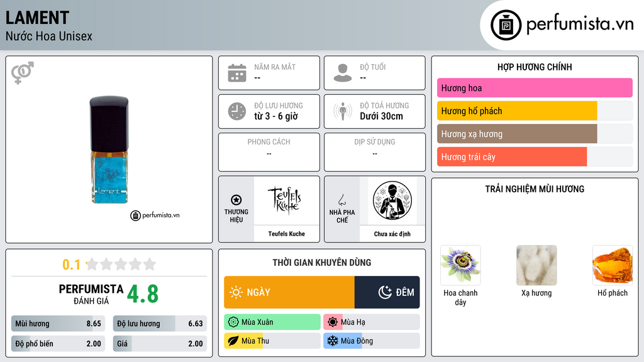644x362 pixels.
Task: Open the Hoa chanh dây note image
Action: click(x=460, y=265)
